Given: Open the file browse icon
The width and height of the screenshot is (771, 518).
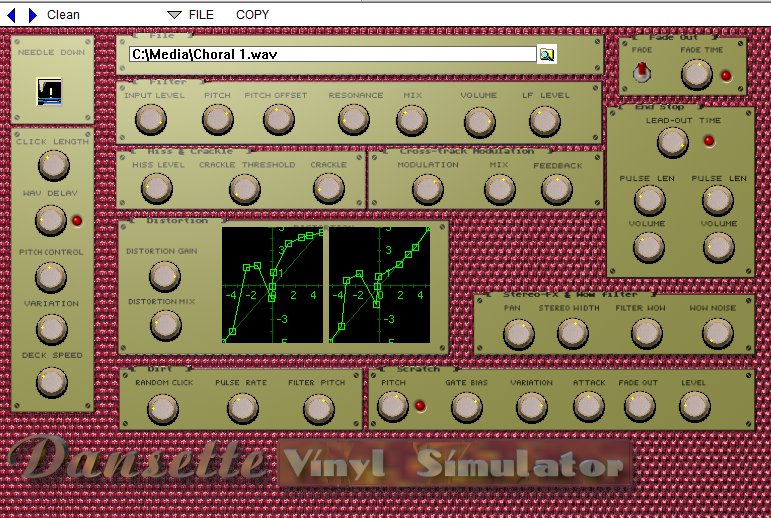Looking at the screenshot, I should 546,55.
